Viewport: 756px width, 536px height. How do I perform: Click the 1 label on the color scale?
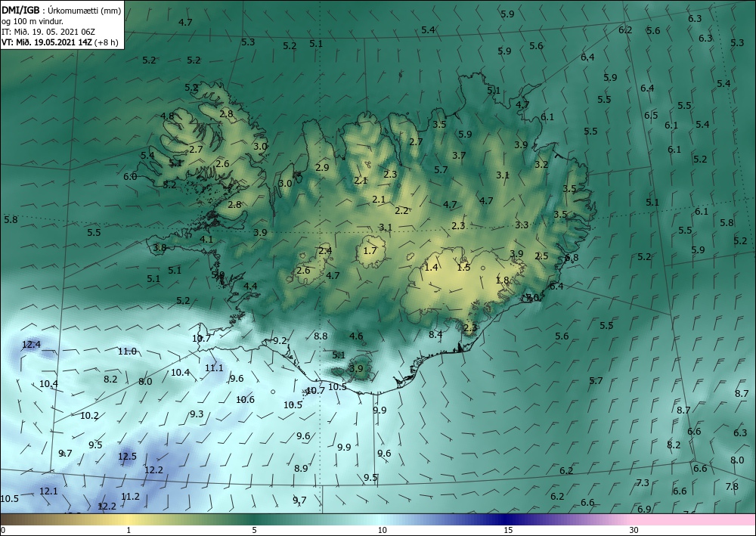(x=129, y=531)
